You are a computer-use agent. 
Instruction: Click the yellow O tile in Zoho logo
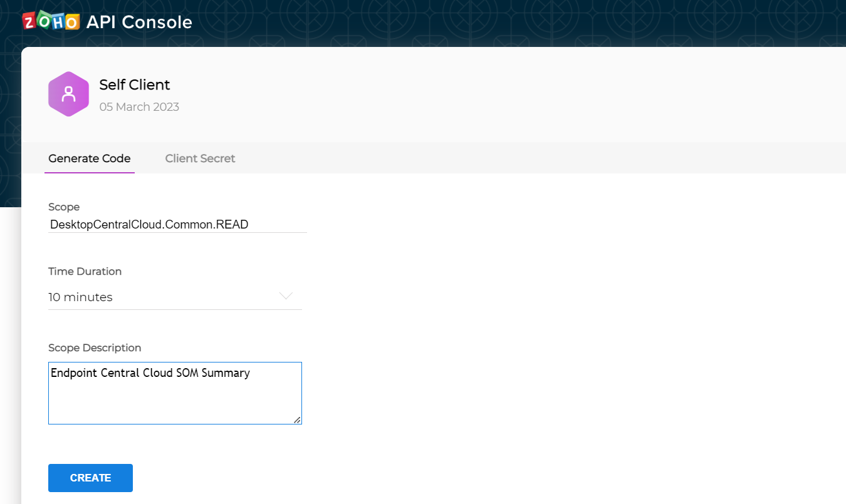tap(71, 23)
